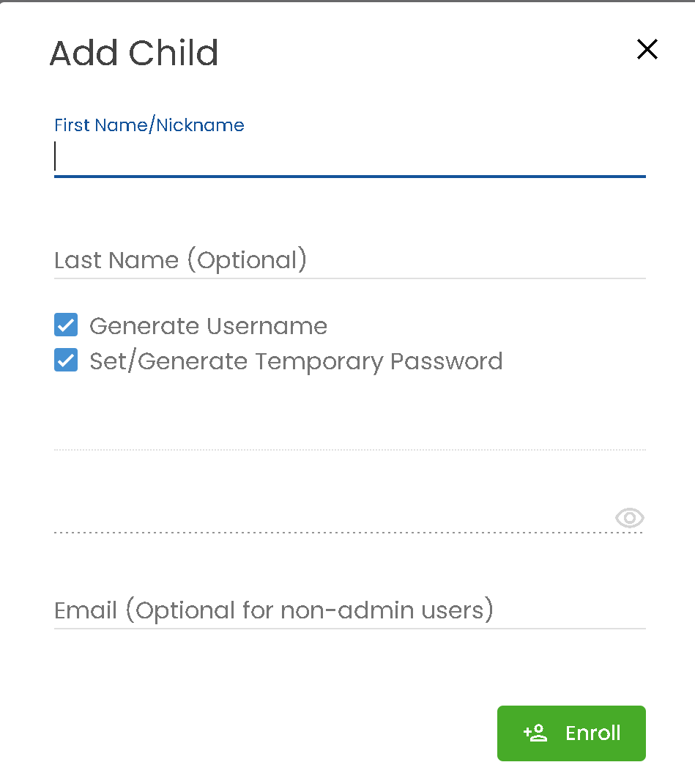The height and width of the screenshot is (784, 695).
Task: Focus the Last Name (Optional) field
Action: (350, 260)
